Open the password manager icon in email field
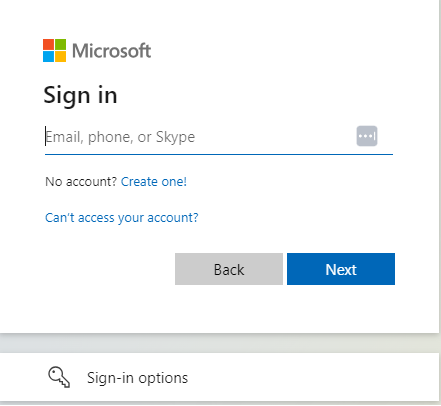The width and height of the screenshot is (441, 406). (x=367, y=136)
